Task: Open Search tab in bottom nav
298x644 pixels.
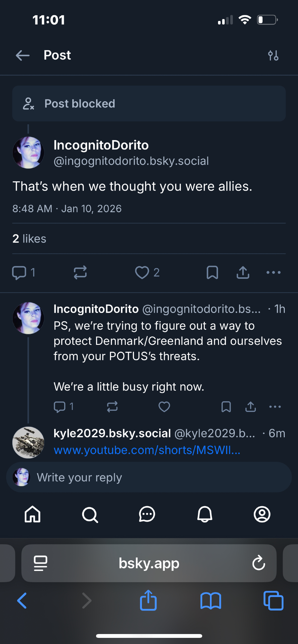Action: click(x=90, y=514)
